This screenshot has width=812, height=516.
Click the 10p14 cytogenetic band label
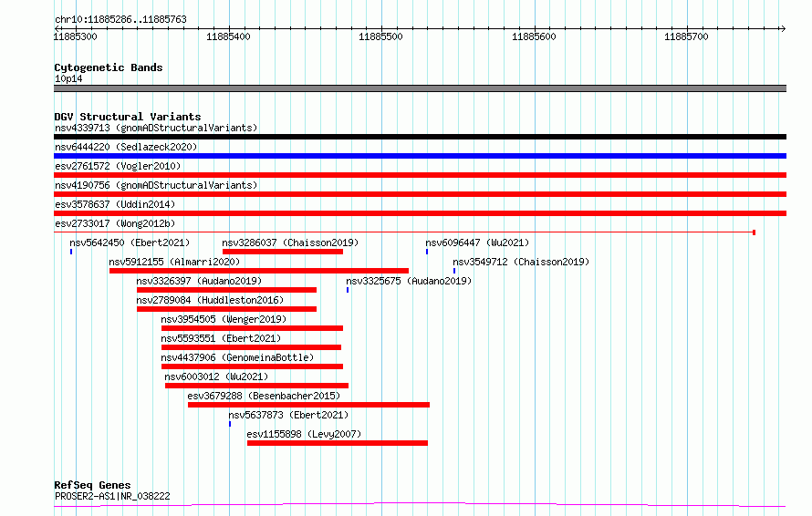click(x=68, y=79)
